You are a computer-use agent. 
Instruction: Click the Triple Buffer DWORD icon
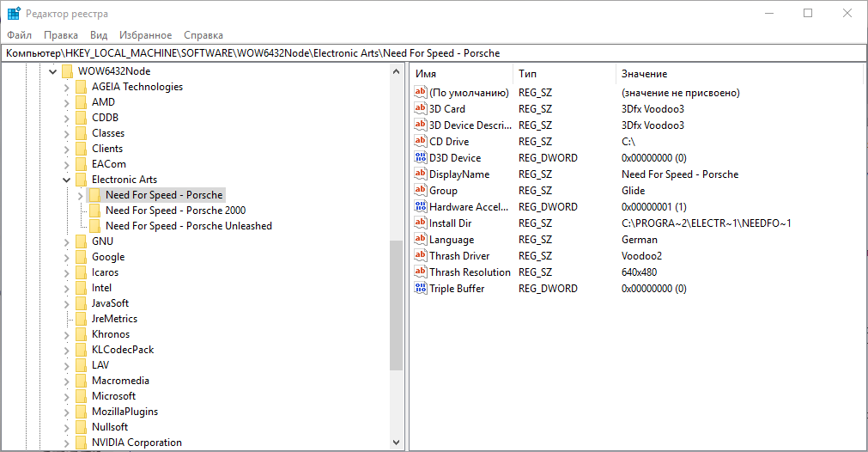(421, 289)
